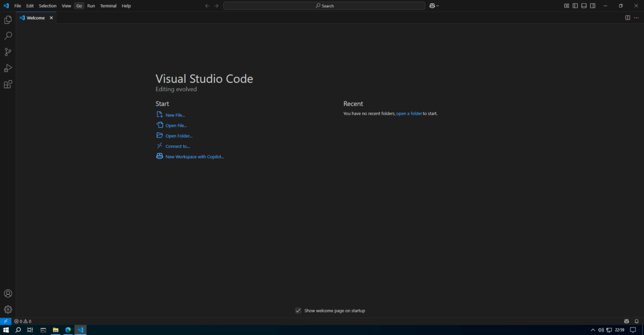This screenshot has width=644, height=335.
Task: Click the split editor right icon
Action: click(x=627, y=18)
